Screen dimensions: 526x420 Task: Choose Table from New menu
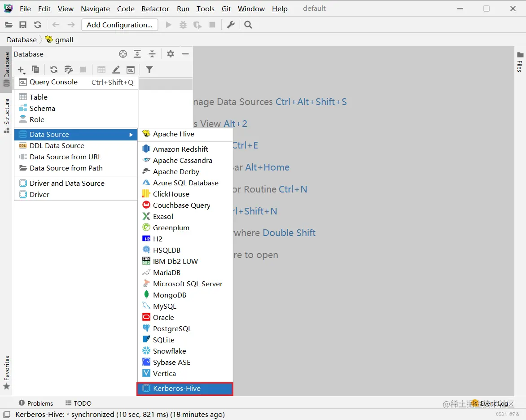click(x=76, y=97)
